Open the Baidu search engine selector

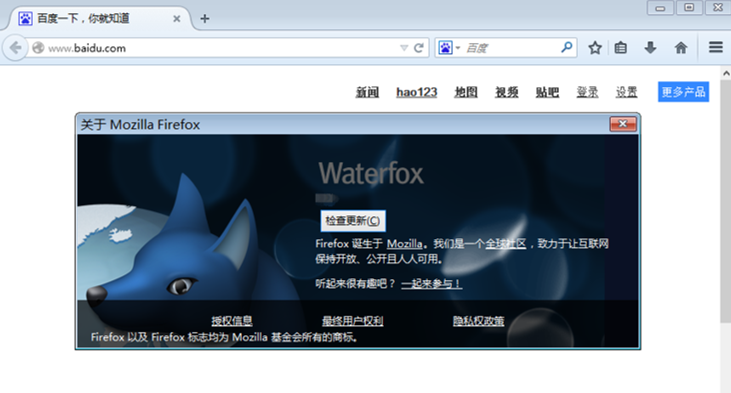click(x=448, y=48)
